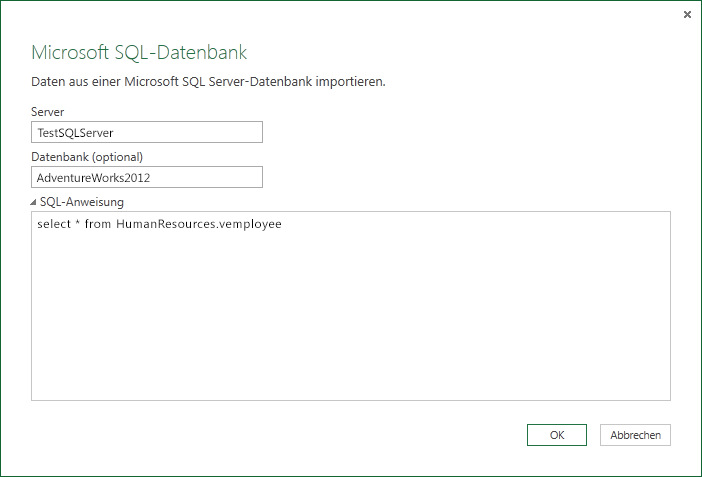
Task: Collapse the SQL-Anweisung section triangle
Action: [x=33, y=202]
